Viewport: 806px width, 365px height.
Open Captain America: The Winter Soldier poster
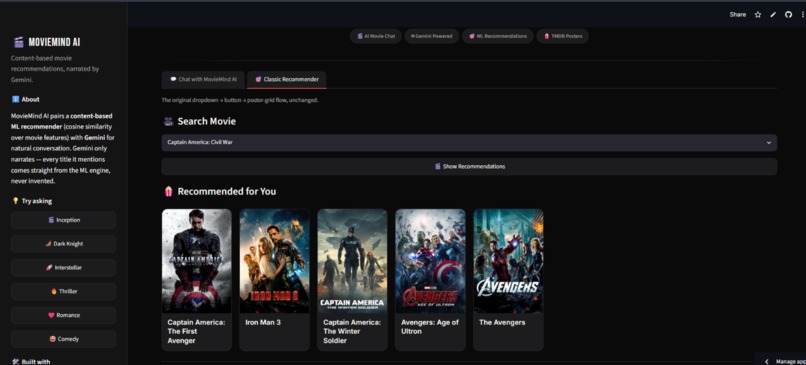click(x=352, y=261)
